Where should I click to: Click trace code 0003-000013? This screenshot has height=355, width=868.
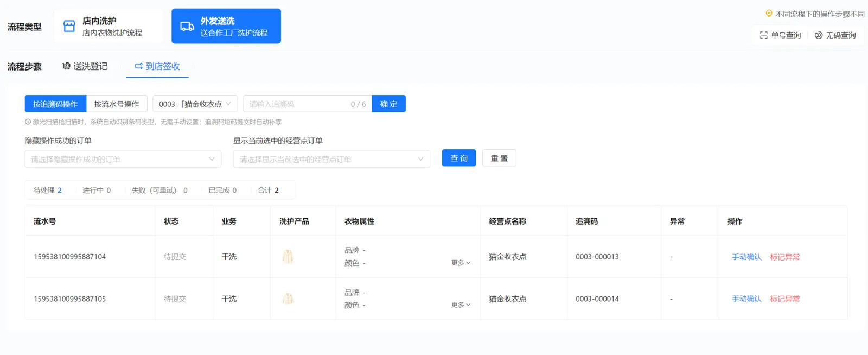pyautogui.click(x=597, y=257)
